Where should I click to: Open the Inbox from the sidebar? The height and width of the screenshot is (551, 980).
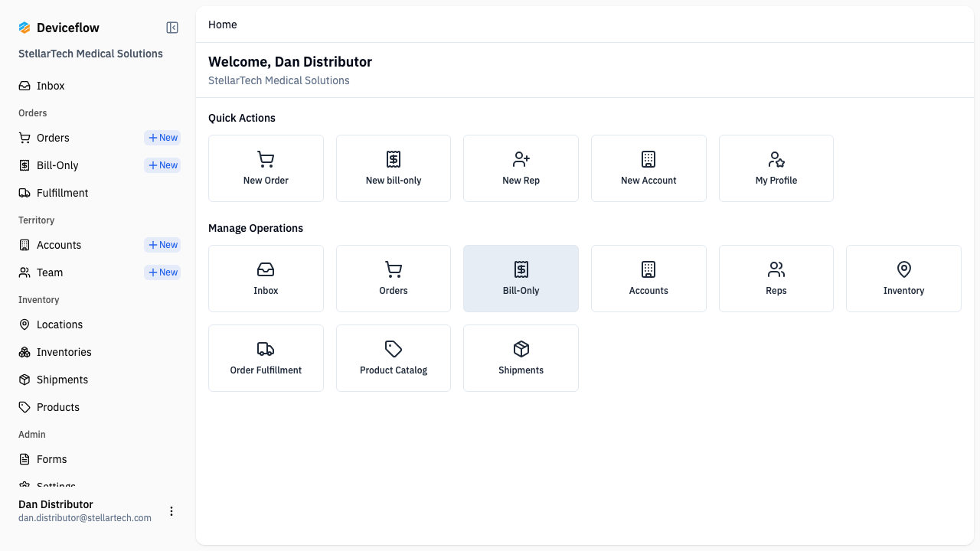(x=50, y=85)
